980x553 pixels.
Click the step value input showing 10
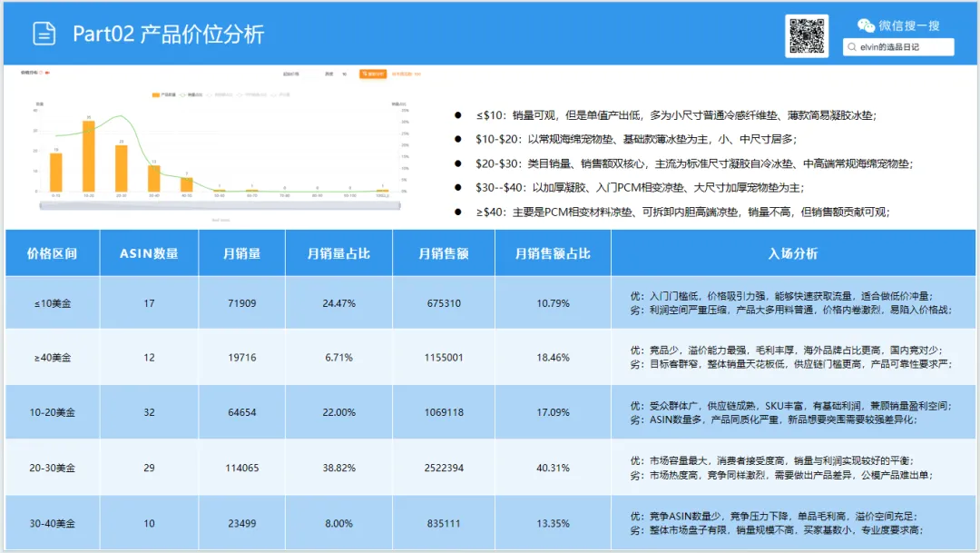pos(345,74)
